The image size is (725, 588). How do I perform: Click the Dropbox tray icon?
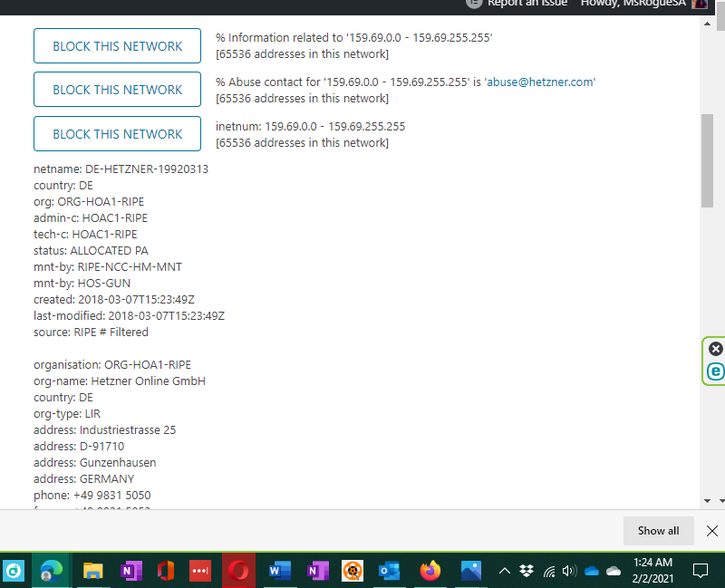pyautogui.click(x=527, y=571)
